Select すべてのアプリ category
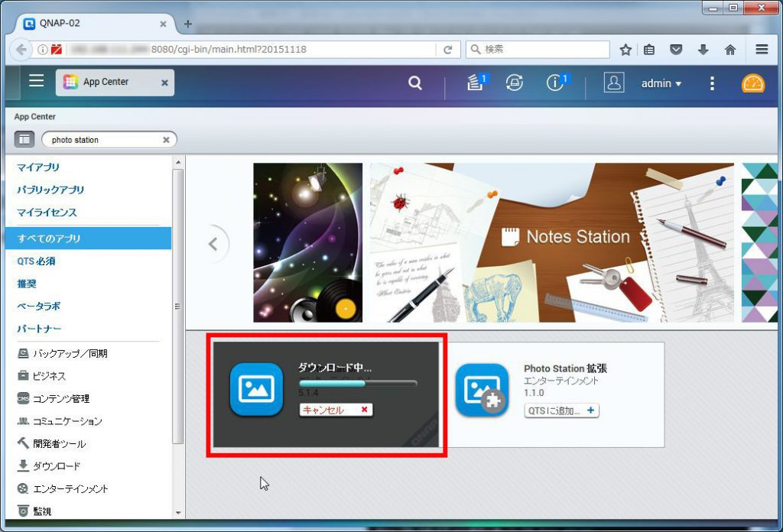Viewport: 783px width, 532px height. coord(89,238)
